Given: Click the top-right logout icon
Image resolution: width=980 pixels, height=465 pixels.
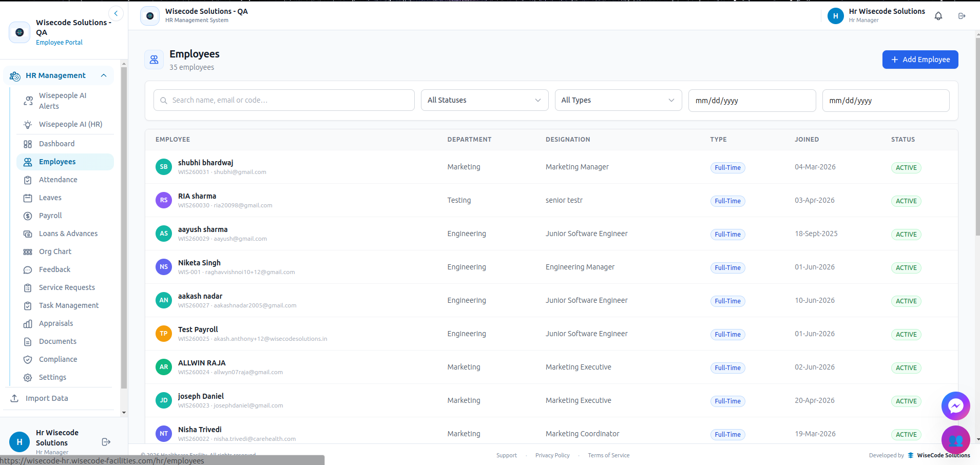Looking at the screenshot, I should 962,16.
